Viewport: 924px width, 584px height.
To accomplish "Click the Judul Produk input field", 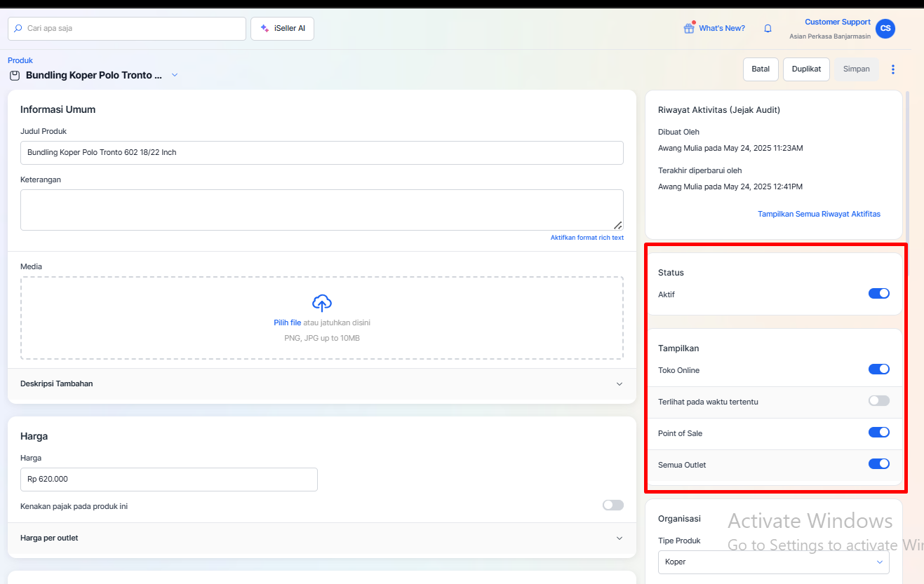I will coord(321,153).
